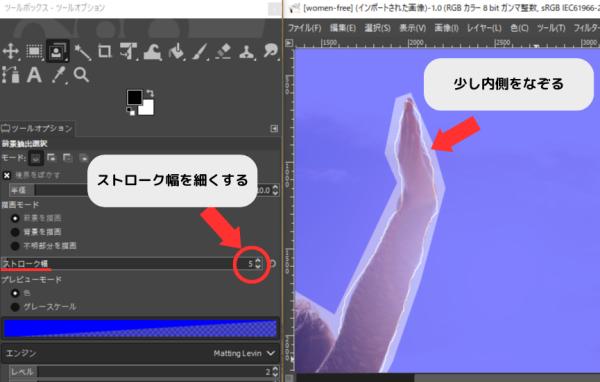Viewport: 600px width, 382px height.
Task: Select the Paintbrush tool
Action: click(x=200, y=51)
